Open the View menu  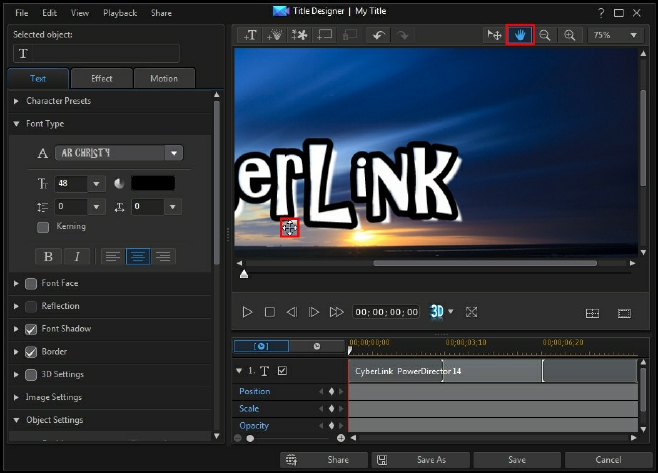[x=80, y=13]
